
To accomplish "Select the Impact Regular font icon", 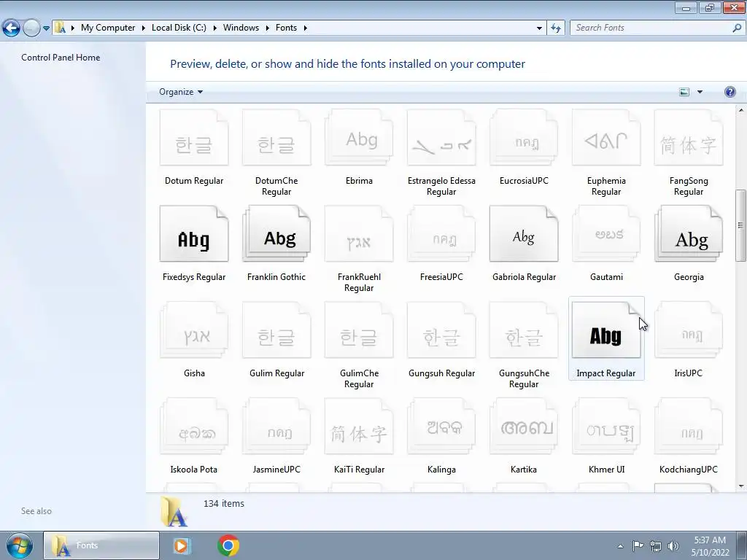I will pyautogui.click(x=606, y=330).
